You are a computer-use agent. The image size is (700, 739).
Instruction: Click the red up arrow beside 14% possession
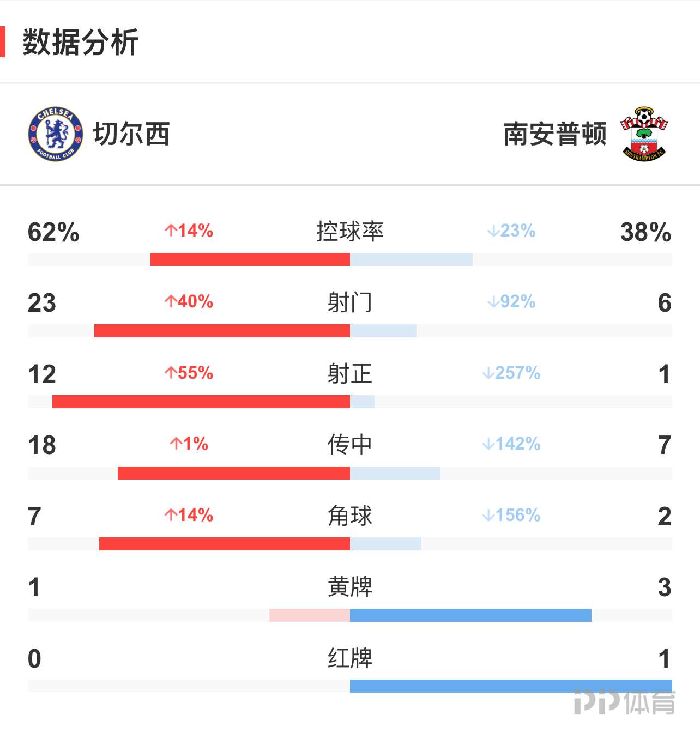click(x=171, y=231)
